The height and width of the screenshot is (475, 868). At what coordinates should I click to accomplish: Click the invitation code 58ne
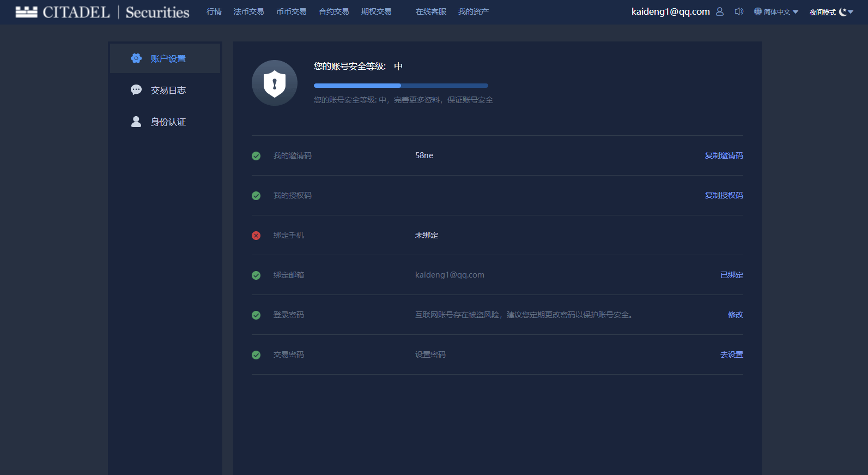click(424, 155)
